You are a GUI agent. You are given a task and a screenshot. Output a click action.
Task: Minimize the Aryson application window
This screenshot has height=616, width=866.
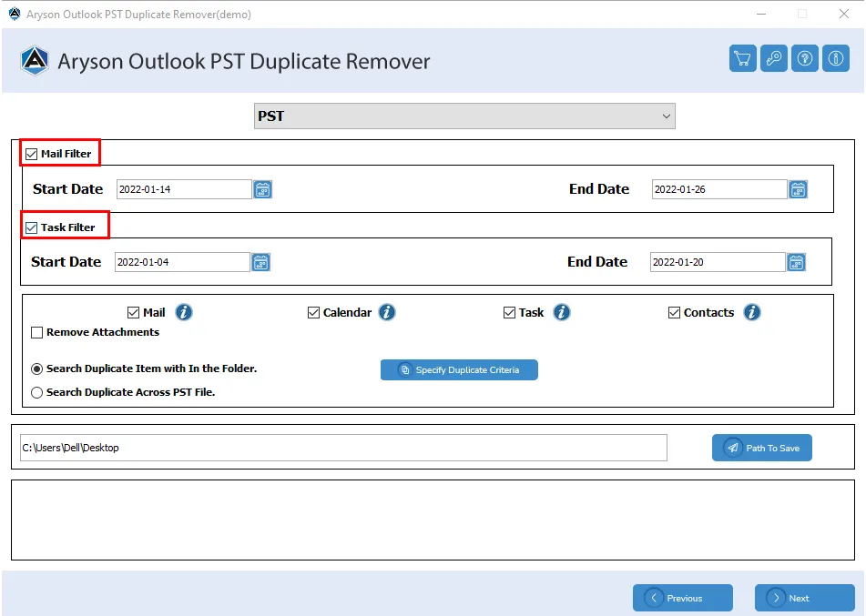(x=761, y=14)
